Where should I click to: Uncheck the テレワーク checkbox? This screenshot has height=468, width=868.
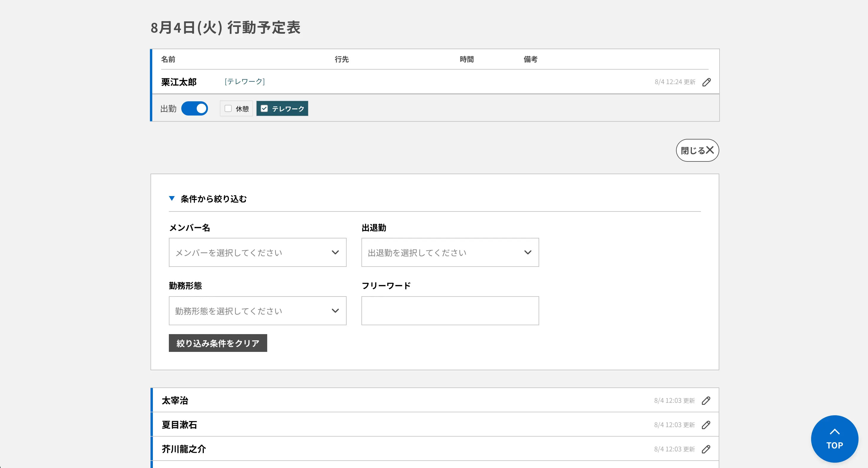[x=264, y=108]
